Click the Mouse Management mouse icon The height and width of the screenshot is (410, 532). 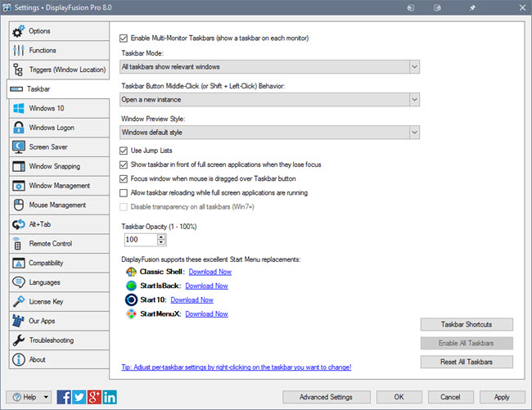coord(18,205)
